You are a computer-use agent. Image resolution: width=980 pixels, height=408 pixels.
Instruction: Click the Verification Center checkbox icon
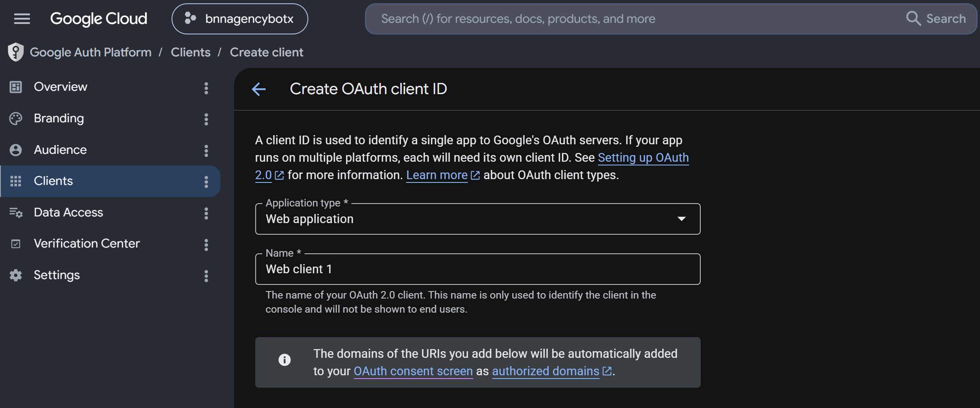(16, 244)
